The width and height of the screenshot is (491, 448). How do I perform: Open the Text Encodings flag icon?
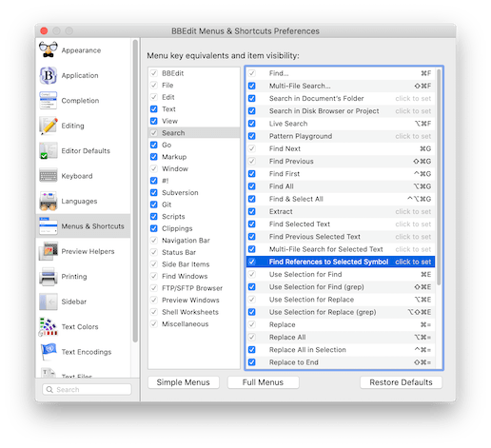(x=49, y=352)
